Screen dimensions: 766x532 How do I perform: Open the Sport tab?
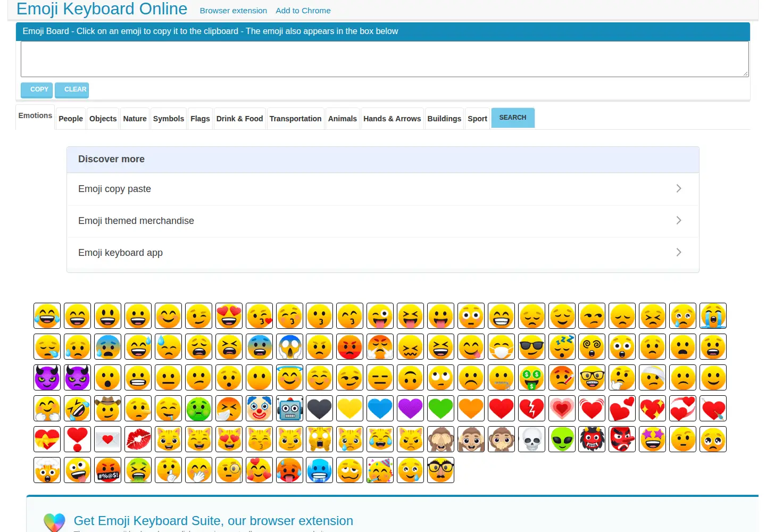click(477, 119)
